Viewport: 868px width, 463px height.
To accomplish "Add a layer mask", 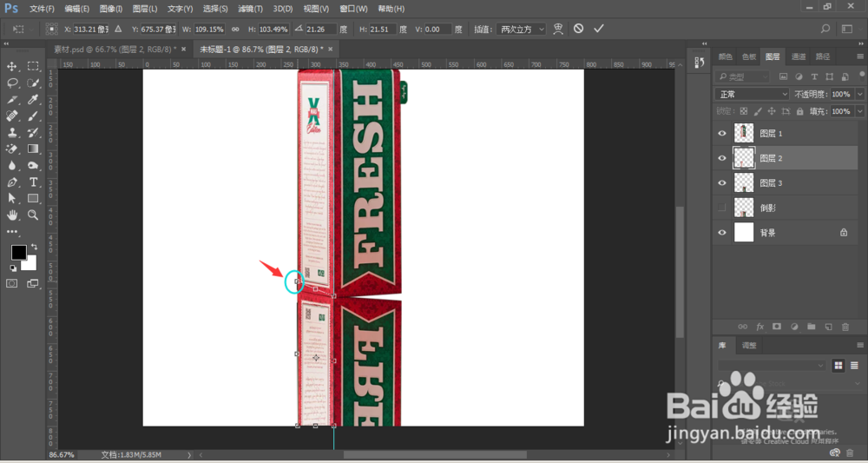I will pyautogui.click(x=777, y=327).
